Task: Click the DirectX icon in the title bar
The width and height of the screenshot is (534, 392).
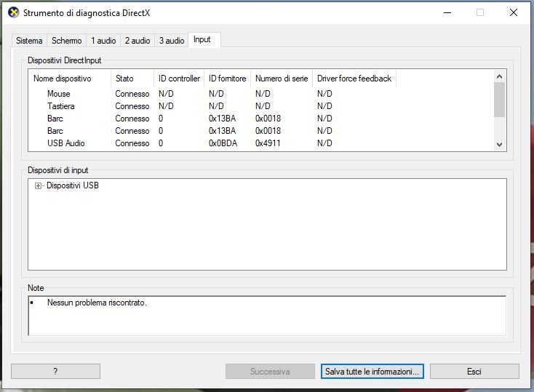Action: click(x=14, y=12)
